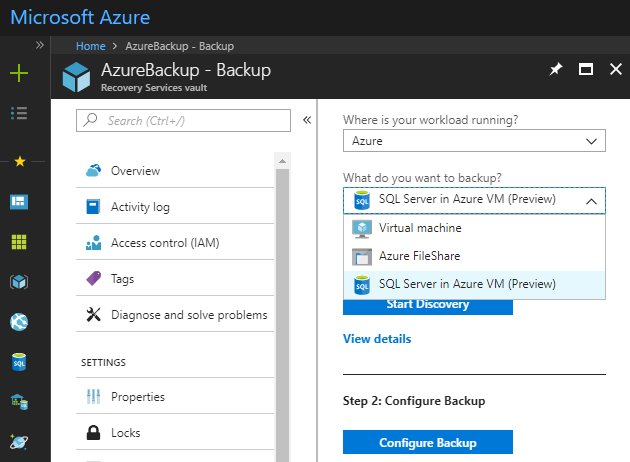Open the globe app services sidebar icon

(19, 321)
